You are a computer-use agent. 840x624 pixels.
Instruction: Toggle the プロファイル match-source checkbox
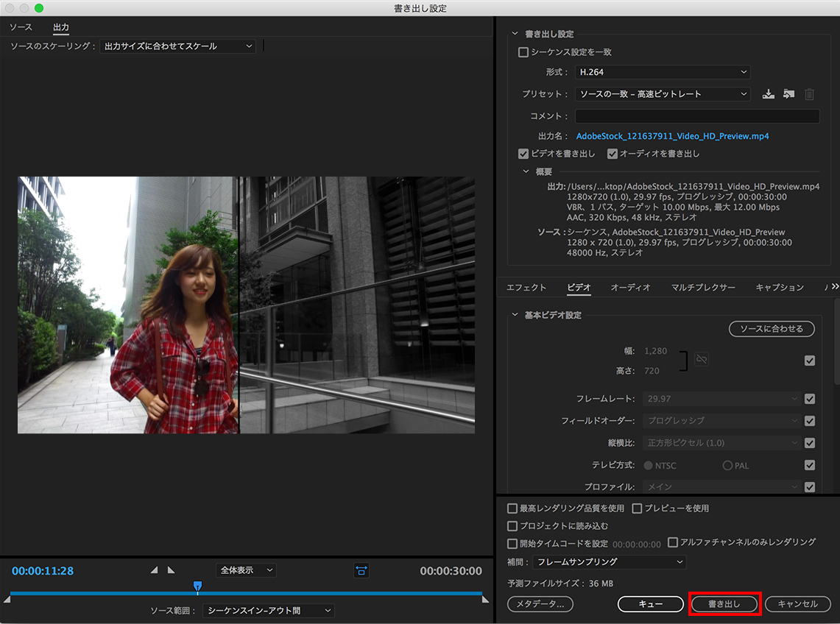pos(810,487)
